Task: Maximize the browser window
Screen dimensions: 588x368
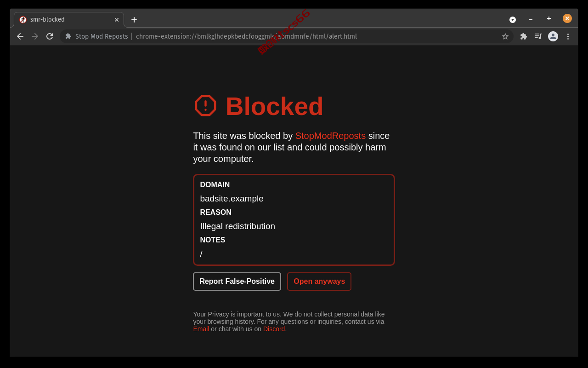Action: 549,18
